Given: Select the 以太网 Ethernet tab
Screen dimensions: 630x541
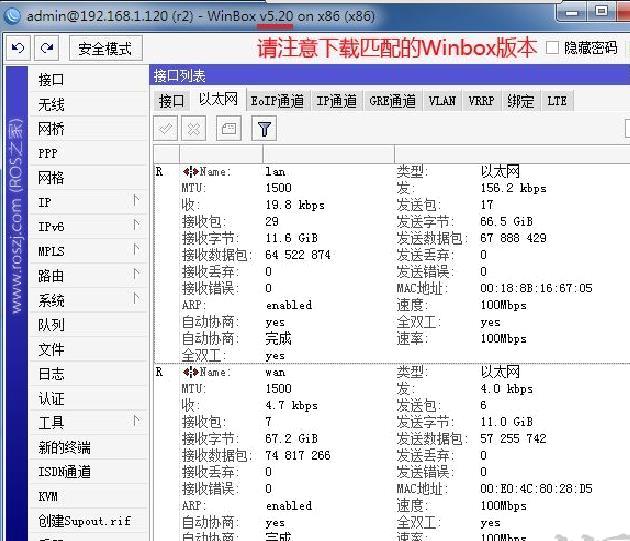Looking at the screenshot, I should [x=218, y=99].
